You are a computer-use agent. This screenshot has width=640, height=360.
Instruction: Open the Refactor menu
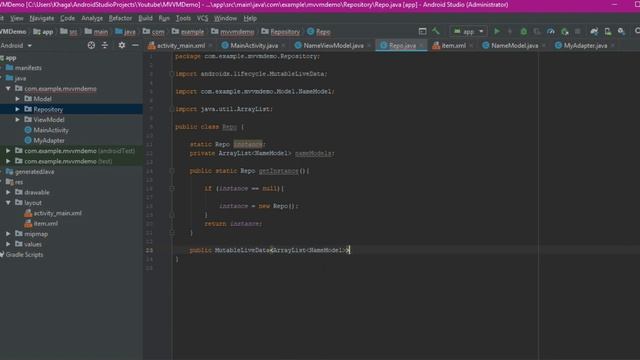(x=120, y=18)
